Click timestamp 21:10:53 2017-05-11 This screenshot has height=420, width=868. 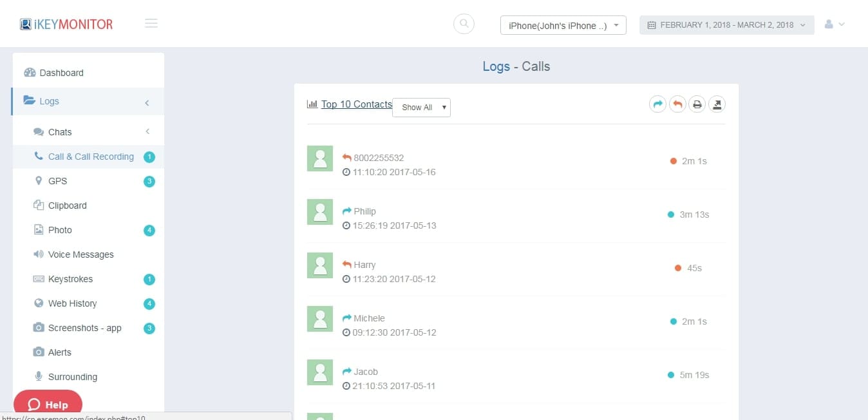click(393, 386)
